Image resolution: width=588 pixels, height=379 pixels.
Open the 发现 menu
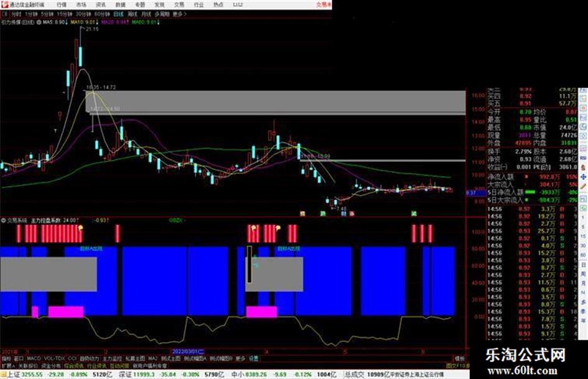159,5
